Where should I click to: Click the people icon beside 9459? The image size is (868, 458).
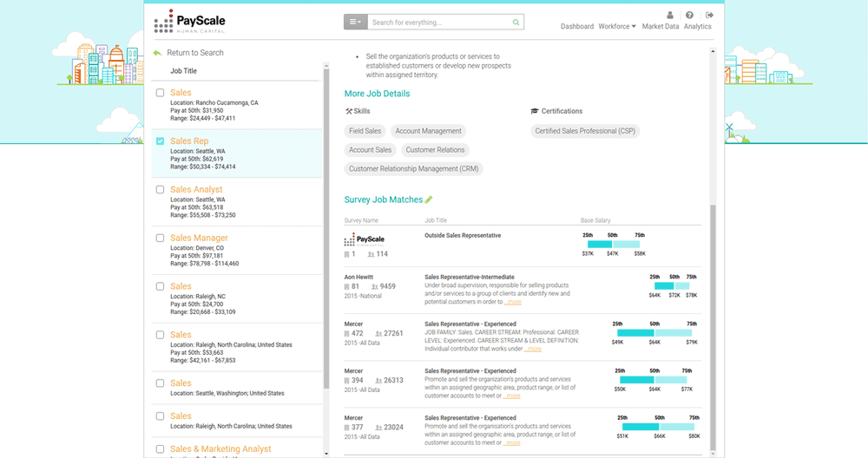(x=375, y=287)
